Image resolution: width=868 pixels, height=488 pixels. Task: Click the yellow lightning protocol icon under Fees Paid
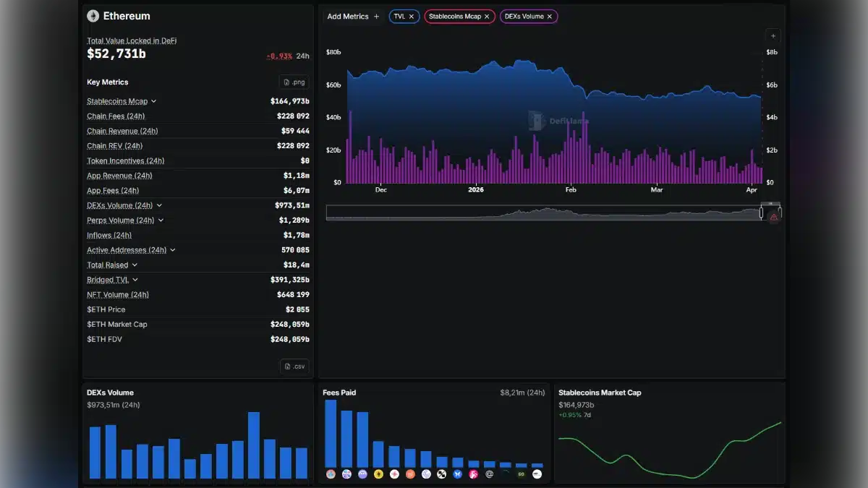pos(379,474)
